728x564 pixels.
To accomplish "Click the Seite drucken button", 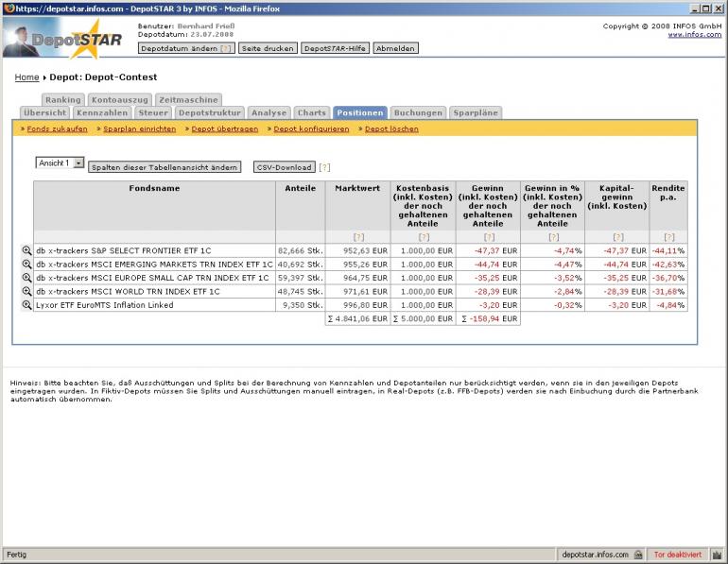I will pos(268,48).
